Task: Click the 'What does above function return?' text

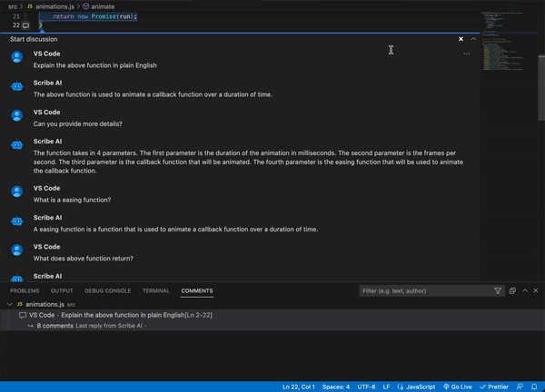Action: coord(83,259)
